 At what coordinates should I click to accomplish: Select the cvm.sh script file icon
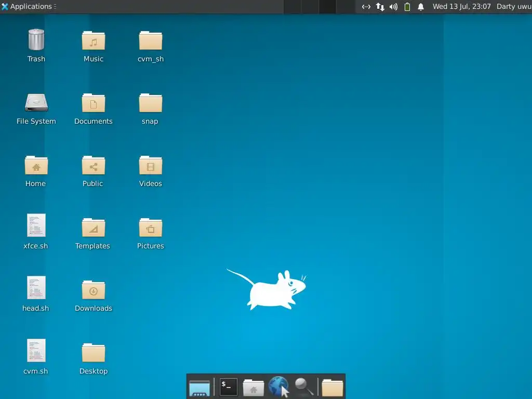[36, 350]
